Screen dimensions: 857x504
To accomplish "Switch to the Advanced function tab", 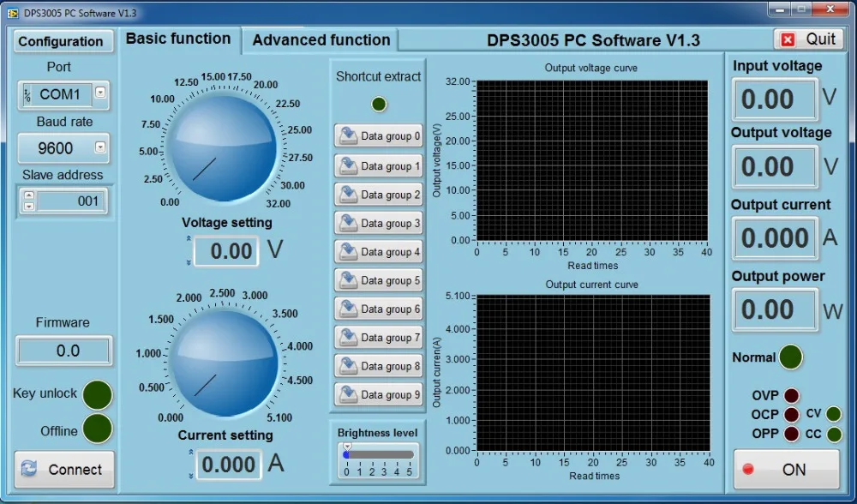I will click(321, 39).
